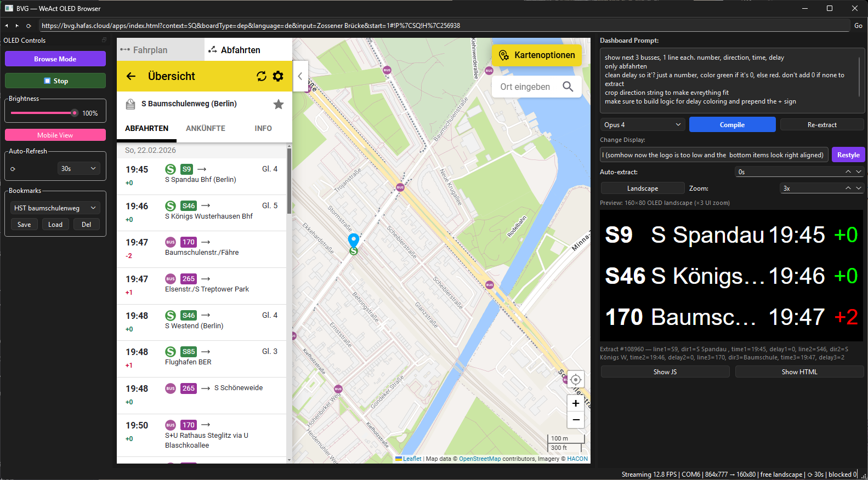Favorite S Baumschulenweg with the star icon
Screen dimensions: 868x480
279,104
